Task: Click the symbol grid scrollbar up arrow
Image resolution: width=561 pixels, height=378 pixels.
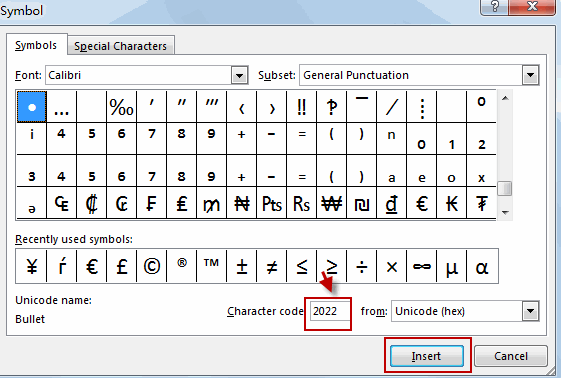Action: 505,98
